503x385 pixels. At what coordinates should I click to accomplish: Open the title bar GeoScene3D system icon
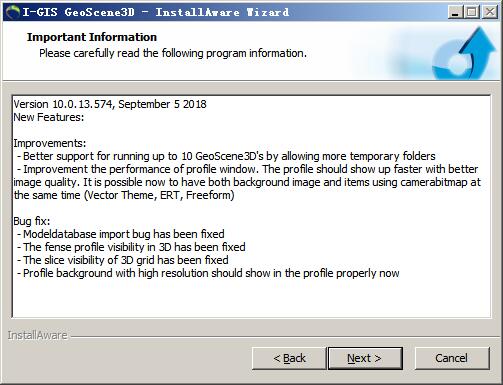[13, 12]
